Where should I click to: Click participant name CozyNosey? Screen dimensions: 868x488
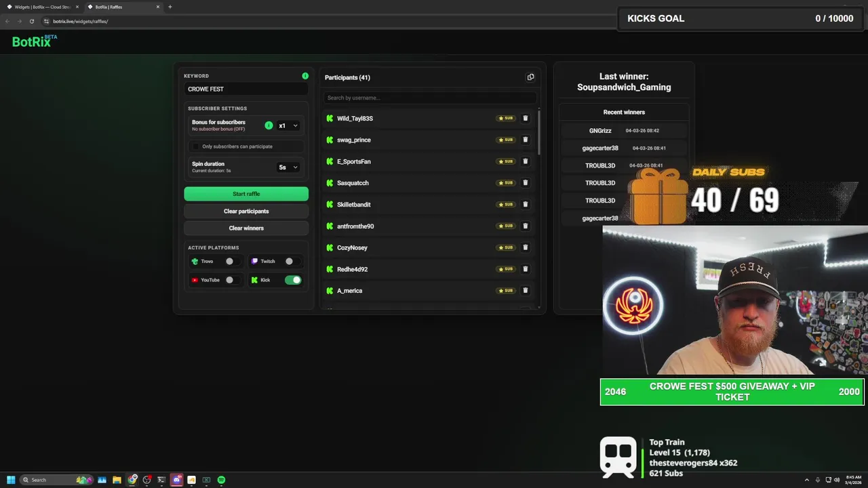pyautogui.click(x=352, y=247)
